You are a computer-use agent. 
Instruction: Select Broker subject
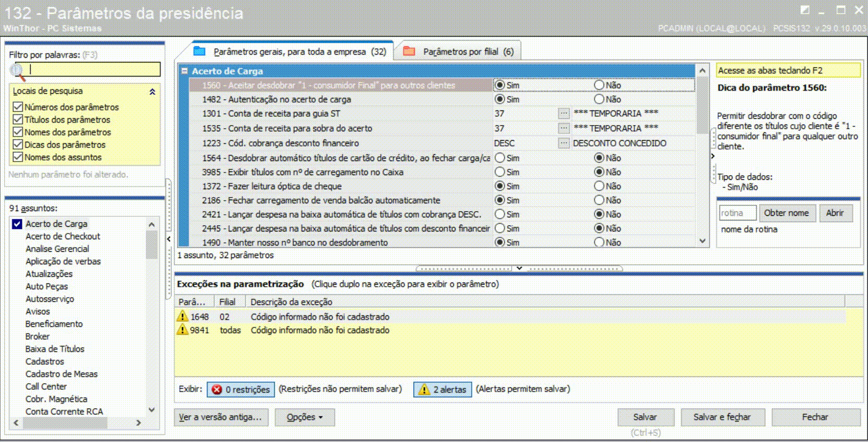click(x=38, y=336)
